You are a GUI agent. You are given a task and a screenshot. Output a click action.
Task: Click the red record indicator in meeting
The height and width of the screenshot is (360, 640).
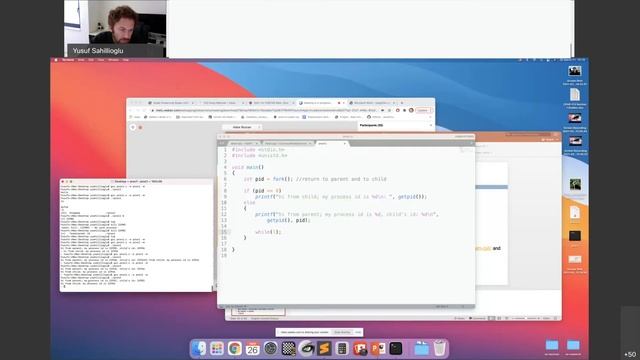click(x=140, y=127)
